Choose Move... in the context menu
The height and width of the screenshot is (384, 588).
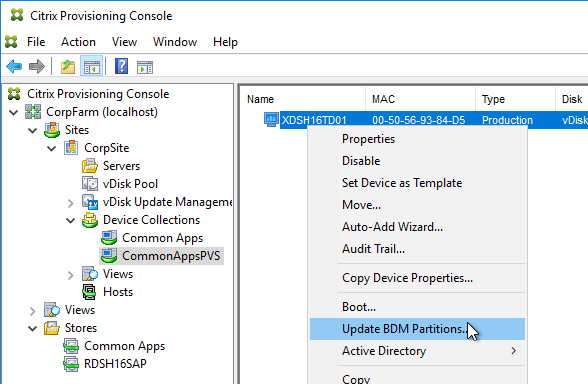(x=417, y=205)
